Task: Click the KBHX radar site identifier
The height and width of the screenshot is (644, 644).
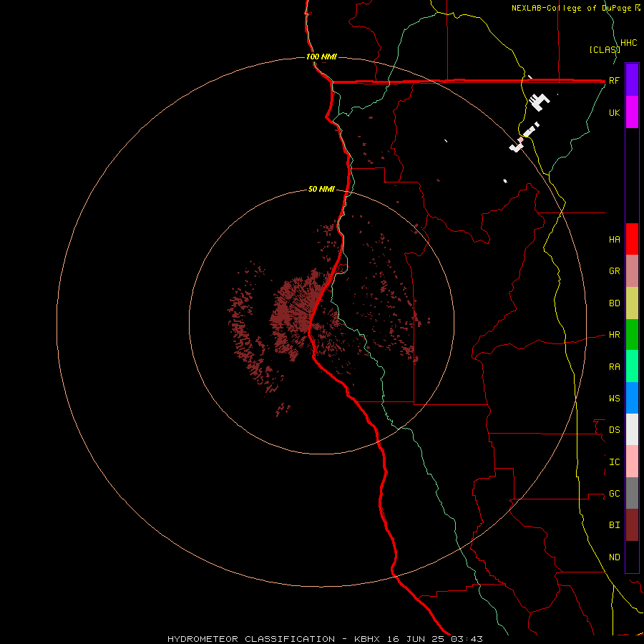Action: click(369, 639)
